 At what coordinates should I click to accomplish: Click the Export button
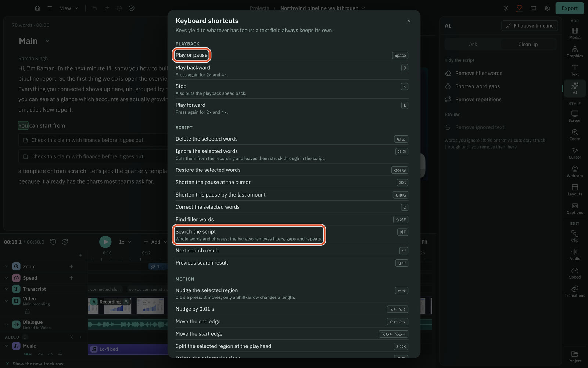pyautogui.click(x=570, y=8)
